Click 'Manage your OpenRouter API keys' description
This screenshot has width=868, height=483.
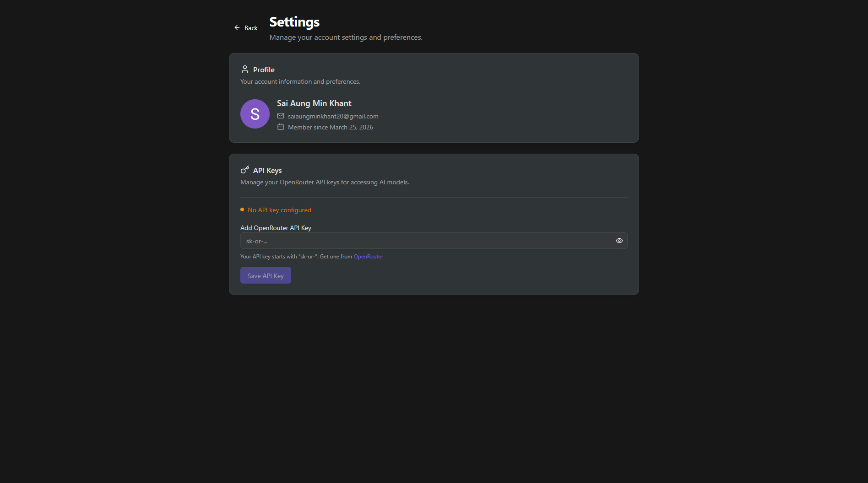tap(325, 182)
